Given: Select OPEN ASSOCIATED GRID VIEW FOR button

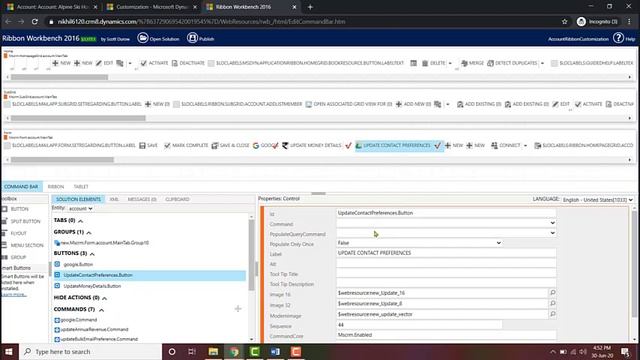Looking at the screenshot, I should tap(349, 104).
